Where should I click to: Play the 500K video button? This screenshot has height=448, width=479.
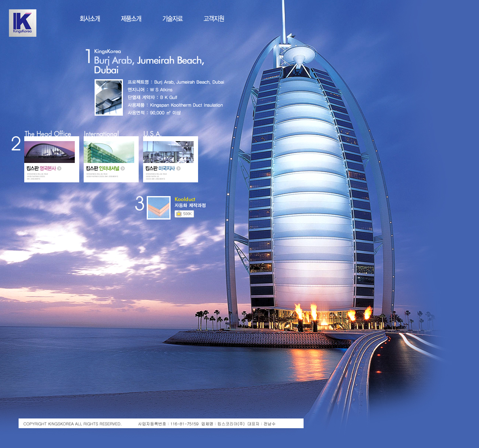point(184,214)
